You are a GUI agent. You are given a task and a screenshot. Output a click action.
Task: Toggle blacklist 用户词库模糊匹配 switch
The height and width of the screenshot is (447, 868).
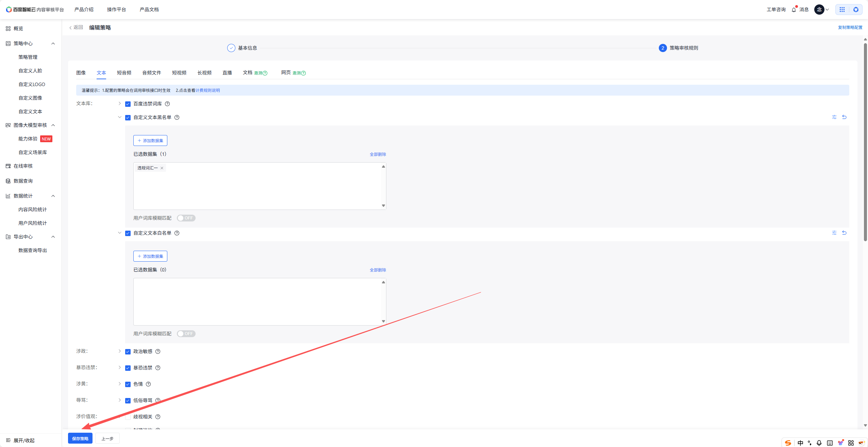186,218
